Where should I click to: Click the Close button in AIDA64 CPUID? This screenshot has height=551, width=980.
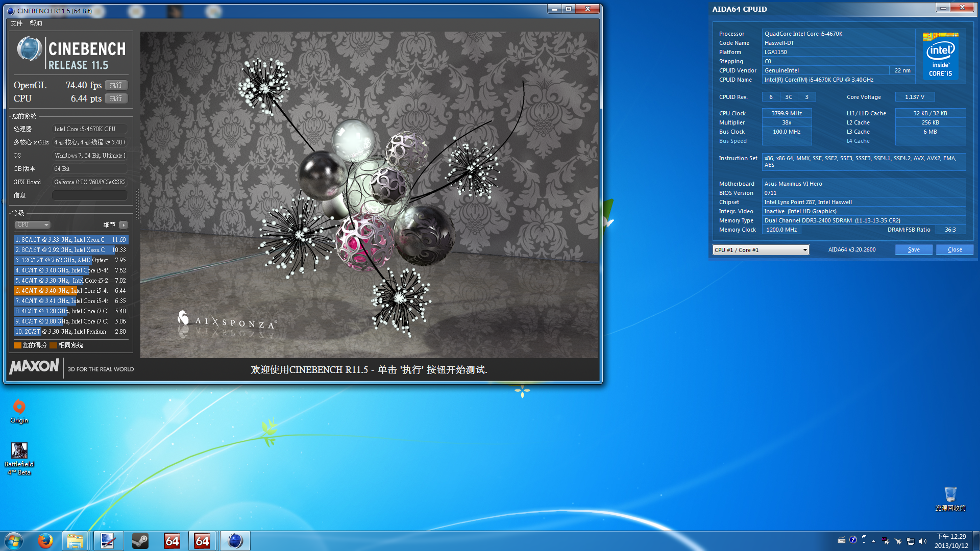[x=954, y=250]
